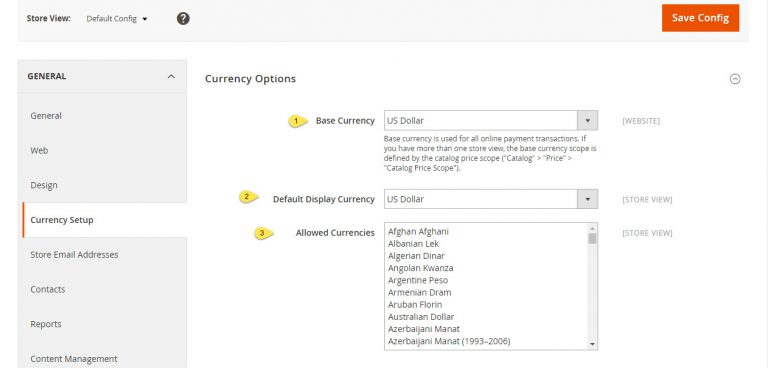The image size is (768, 368).
Task: Open the Base Currency dropdown
Action: click(491, 121)
